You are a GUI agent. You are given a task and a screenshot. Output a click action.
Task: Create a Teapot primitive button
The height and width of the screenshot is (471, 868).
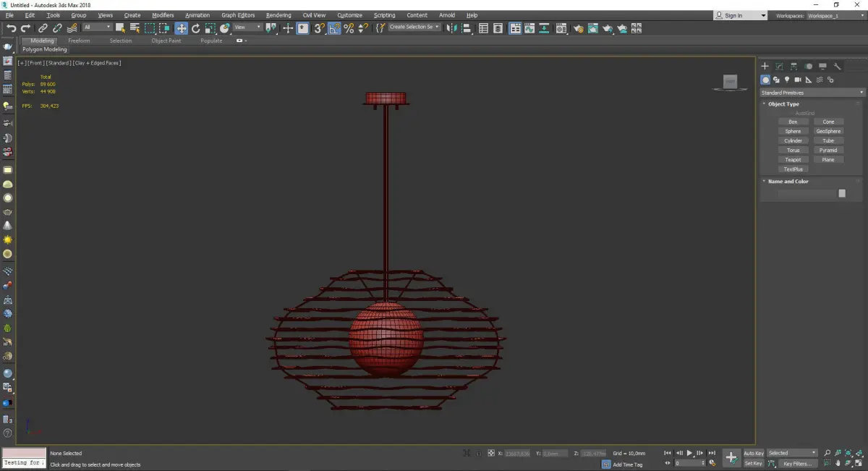click(793, 160)
